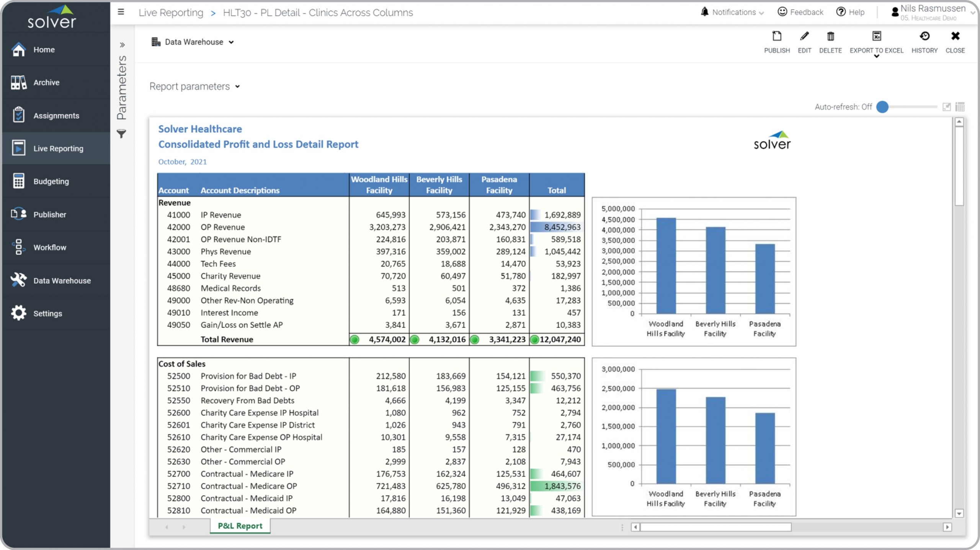The height and width of the screenshot is (550, 980).
Task: Toggle the Auto-refresh switch
Action: (x=882, y=107)
